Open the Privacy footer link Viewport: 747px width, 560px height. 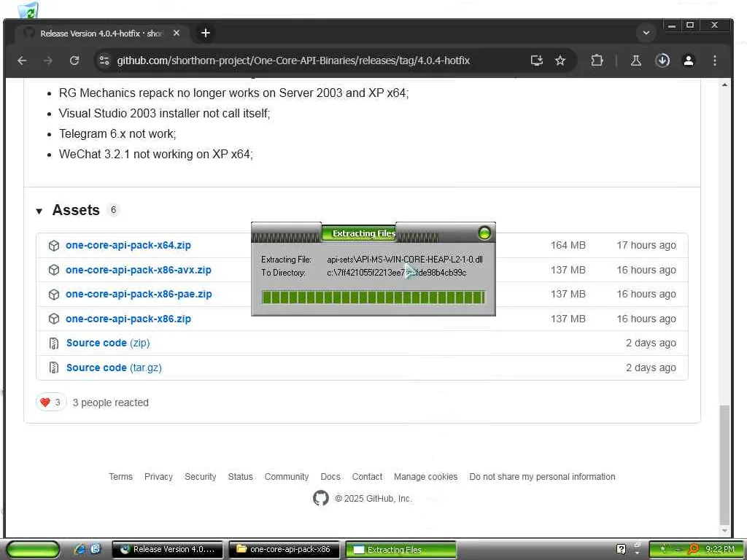coord(158,477)
